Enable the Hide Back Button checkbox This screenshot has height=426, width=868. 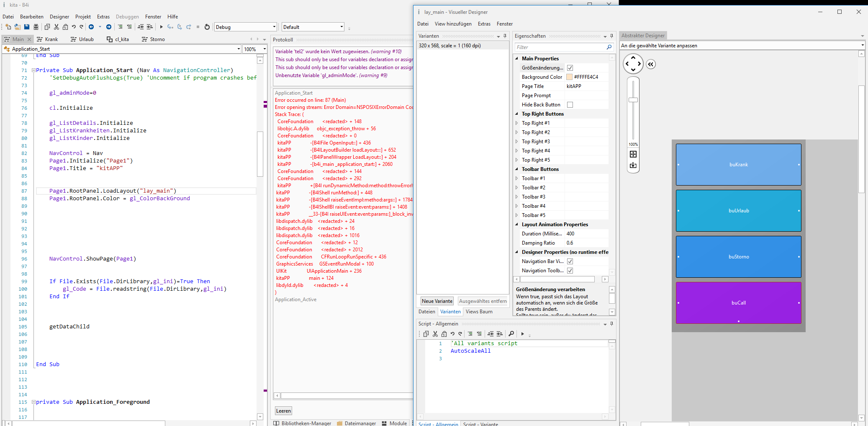(570, 105)
